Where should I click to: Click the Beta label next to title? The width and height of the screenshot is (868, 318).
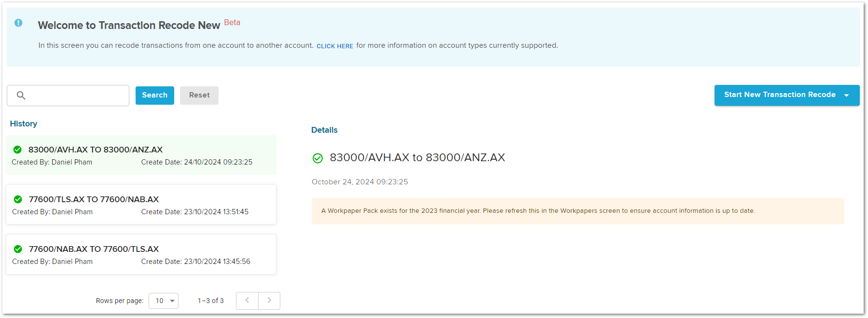pyautogui.click(x=232, y=23)
